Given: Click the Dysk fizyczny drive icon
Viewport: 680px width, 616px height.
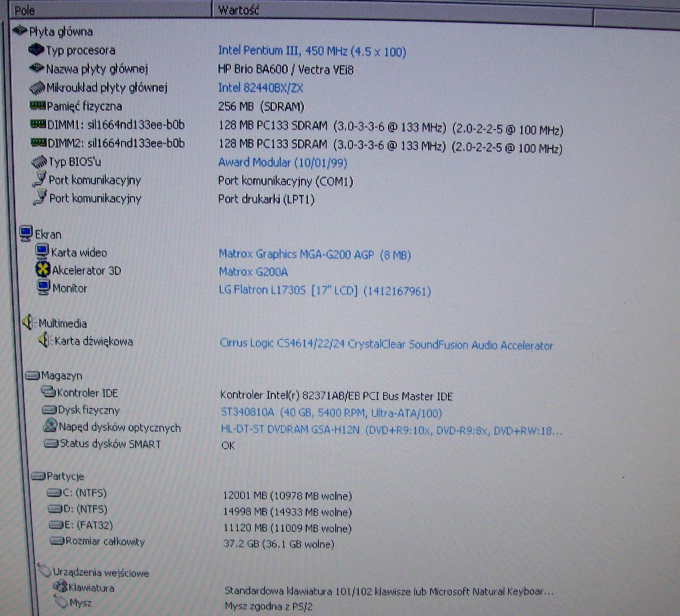Looking at the screenshot, I should (49, 409).
